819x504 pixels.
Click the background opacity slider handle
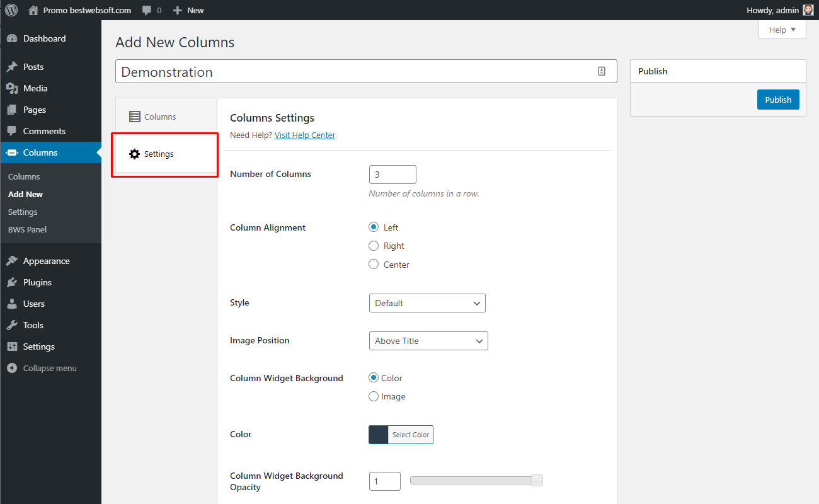click(537, 481)
